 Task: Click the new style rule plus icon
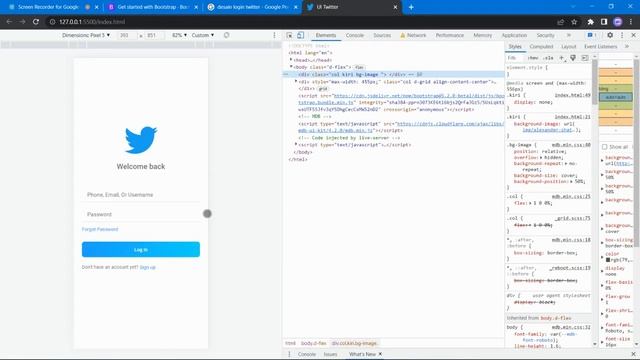(562, 58)
